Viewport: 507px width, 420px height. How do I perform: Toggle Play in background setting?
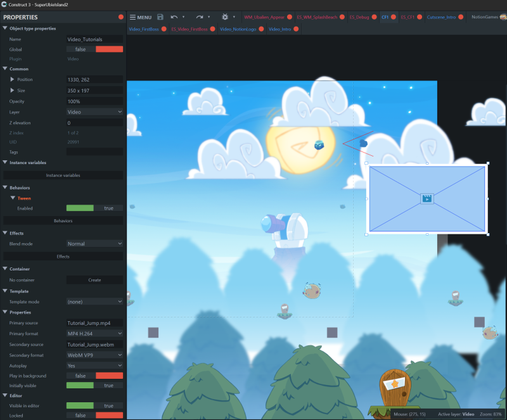(94, 376)
